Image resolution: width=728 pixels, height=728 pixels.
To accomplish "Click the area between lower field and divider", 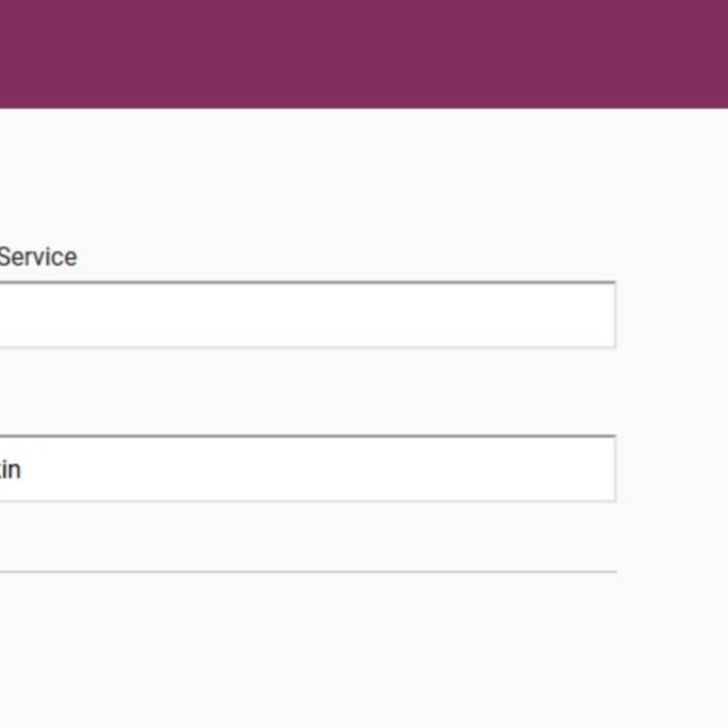I will tap(308, 536).
